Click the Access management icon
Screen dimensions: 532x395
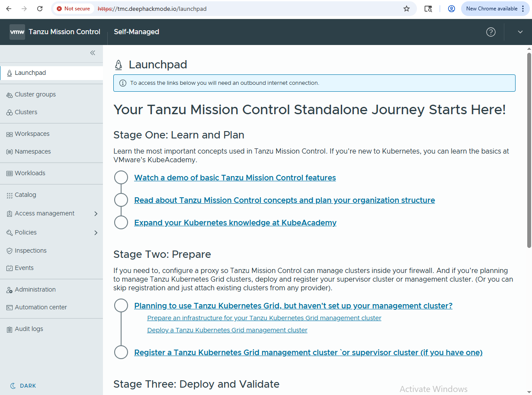[10, 214]
